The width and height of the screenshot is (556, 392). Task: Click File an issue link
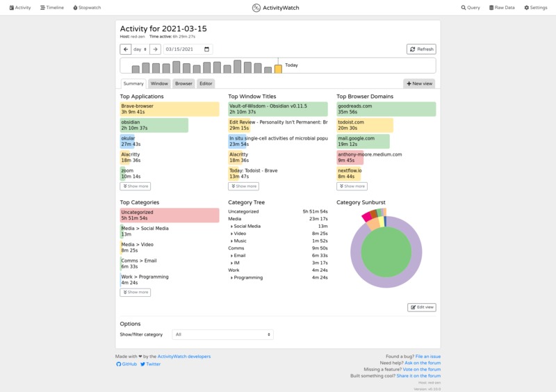[428, 357]
